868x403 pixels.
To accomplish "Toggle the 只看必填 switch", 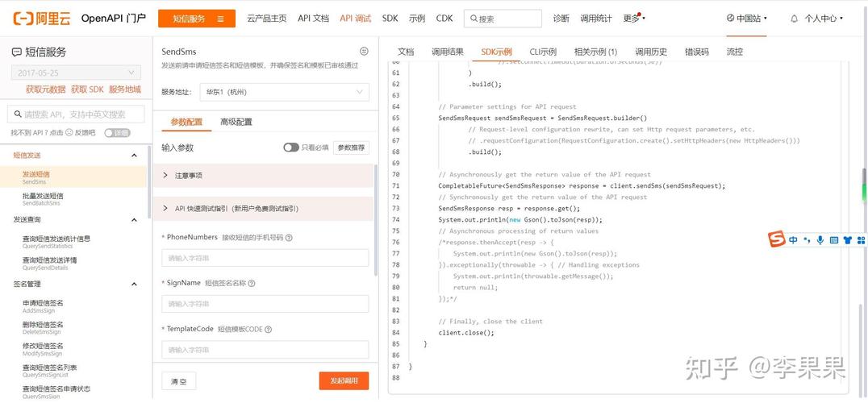I will 290,147.
